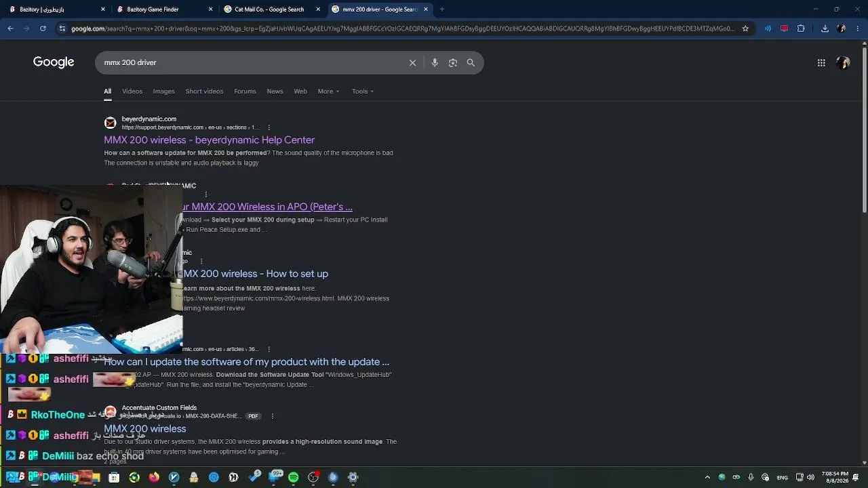The height and width of the screenshot is (488, 868).
Task: Close the Cat Mail Co. tab
Action: pos(318,9)
